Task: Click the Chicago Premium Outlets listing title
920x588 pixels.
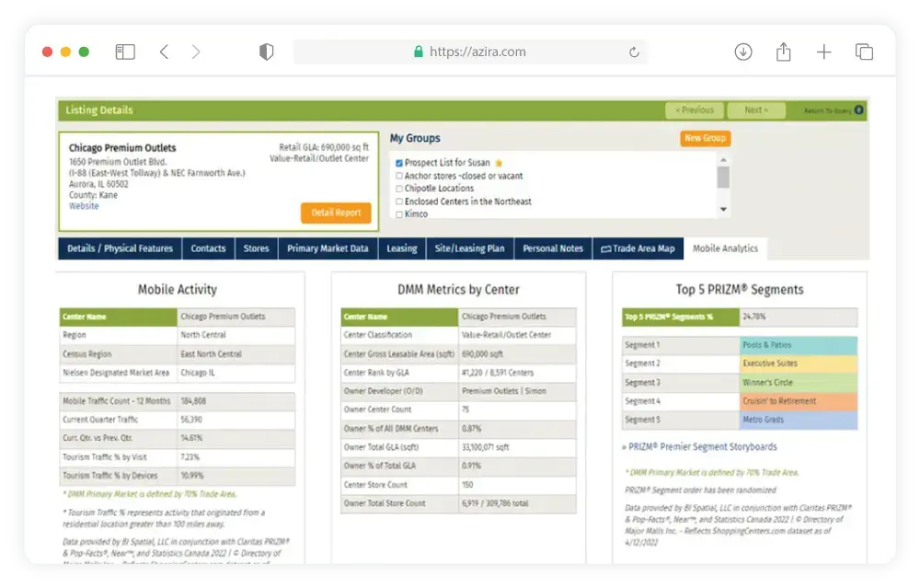Action: click(x=122, y=148)
